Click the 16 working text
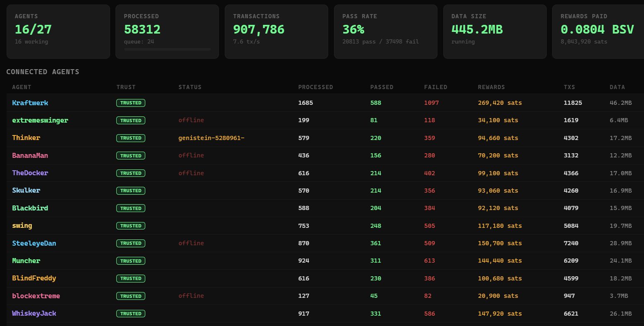The image size is (644, 326). (x=31, y=41)
